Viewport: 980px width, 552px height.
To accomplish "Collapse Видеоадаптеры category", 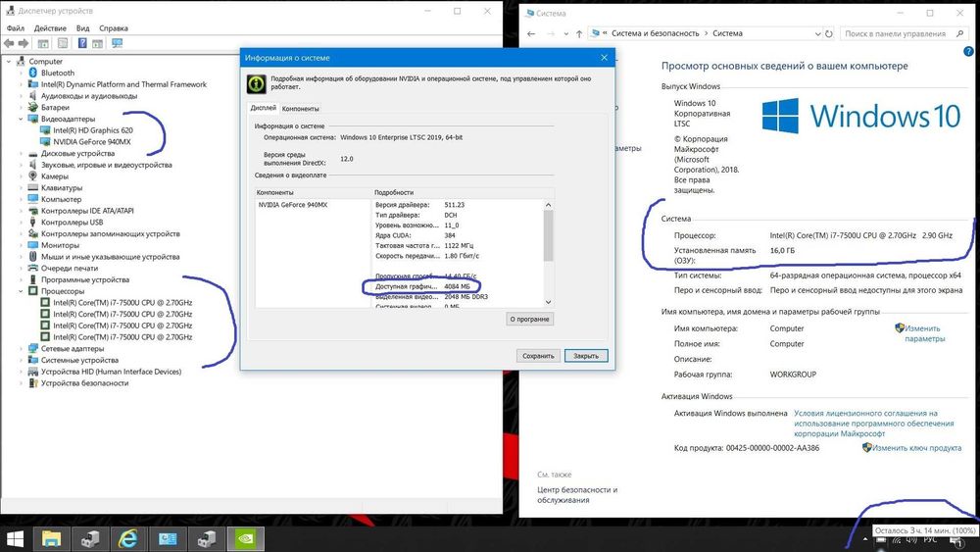I will (21, 119).
